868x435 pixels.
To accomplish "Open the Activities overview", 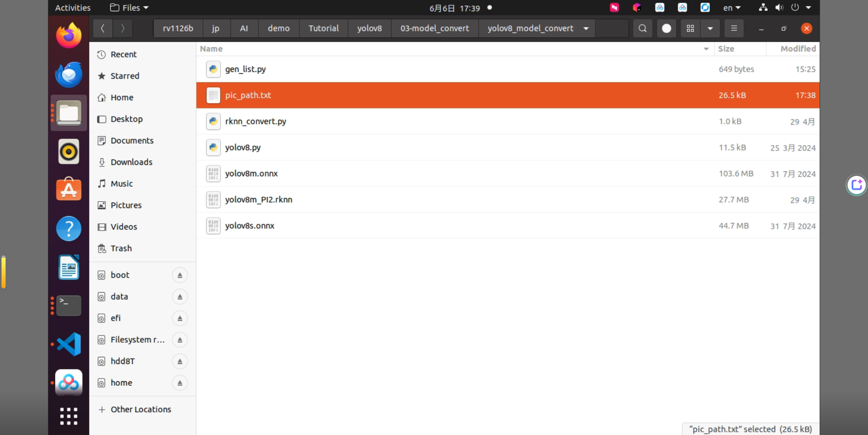I will 73,8.
